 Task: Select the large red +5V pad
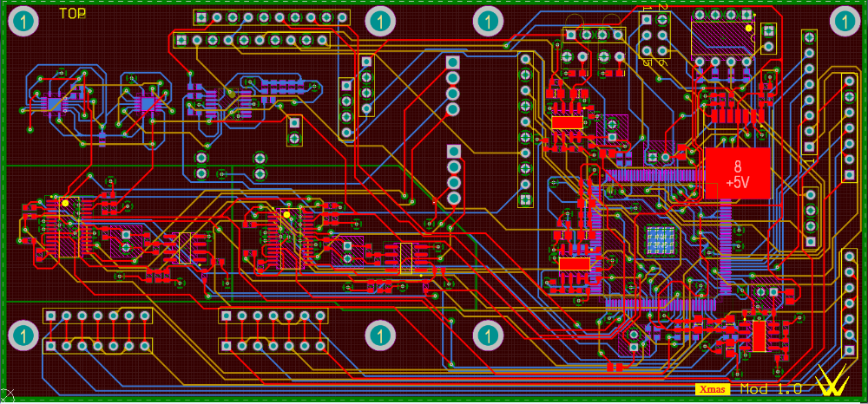(738, 173)
